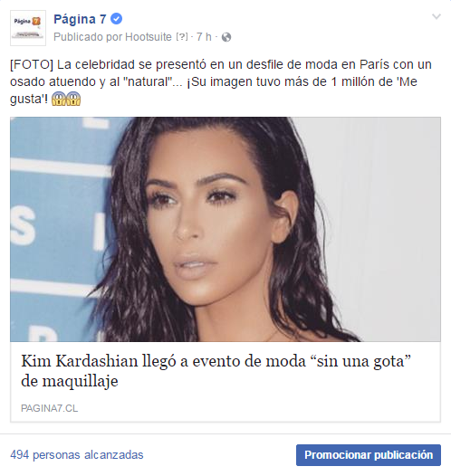Click the first scream emoji
The width and height of the screenshot is (451, 476).
[x=59, y=99]
